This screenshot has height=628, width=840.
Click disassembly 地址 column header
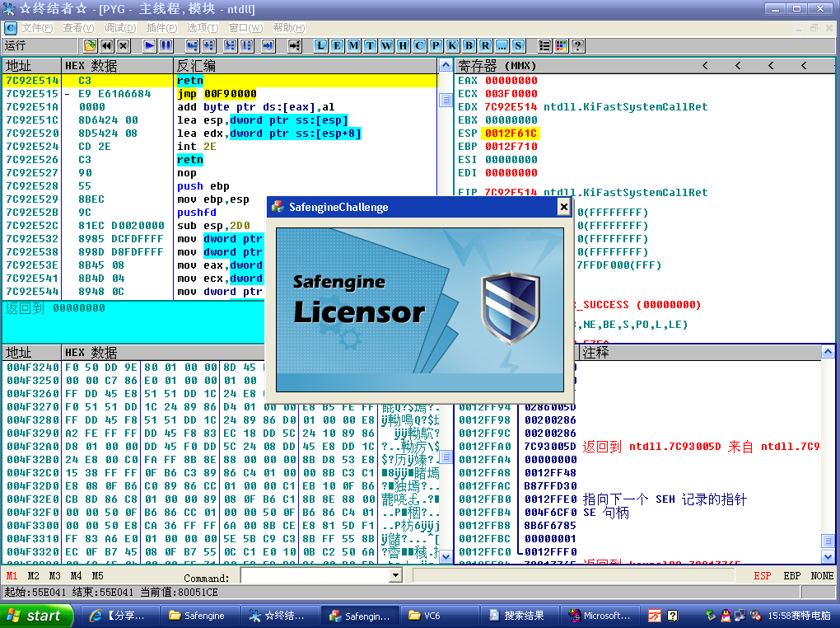(31, 65)
